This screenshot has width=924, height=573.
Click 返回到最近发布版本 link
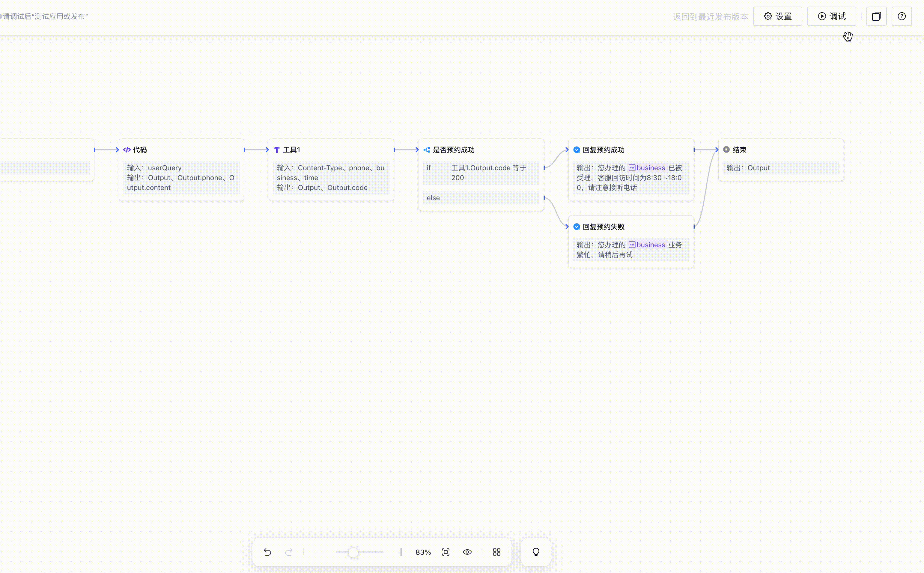(x=710, y=17)
